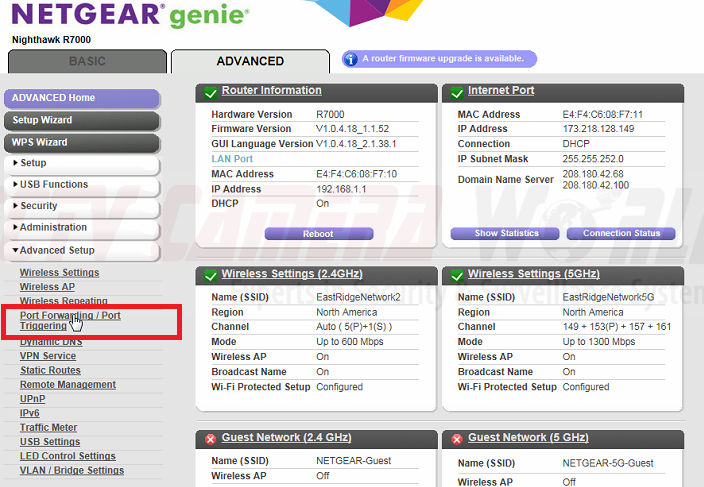Click the Guest Network 2.4 GHz red X icon
704x487 pixels.
[x=210, y=439]
